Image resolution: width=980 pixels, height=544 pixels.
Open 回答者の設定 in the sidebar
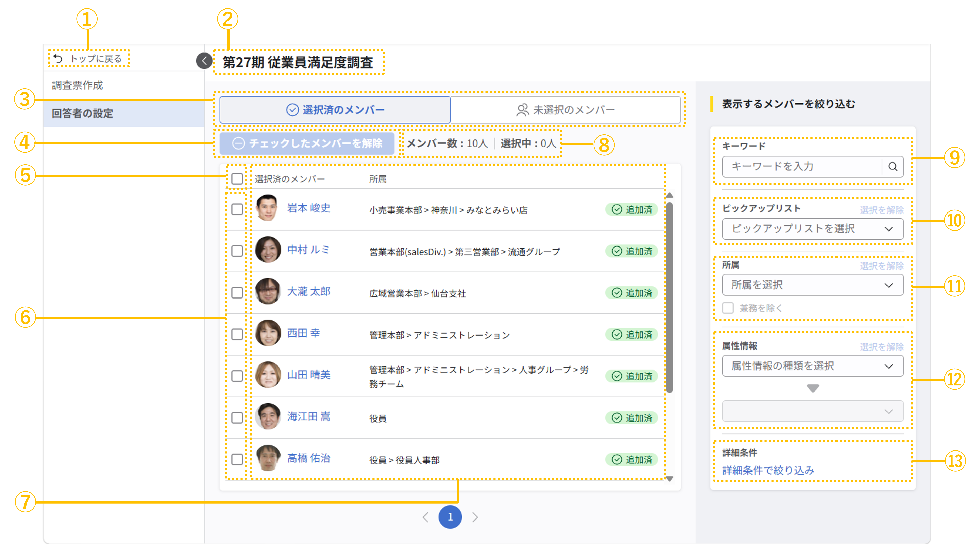[124, 113]
